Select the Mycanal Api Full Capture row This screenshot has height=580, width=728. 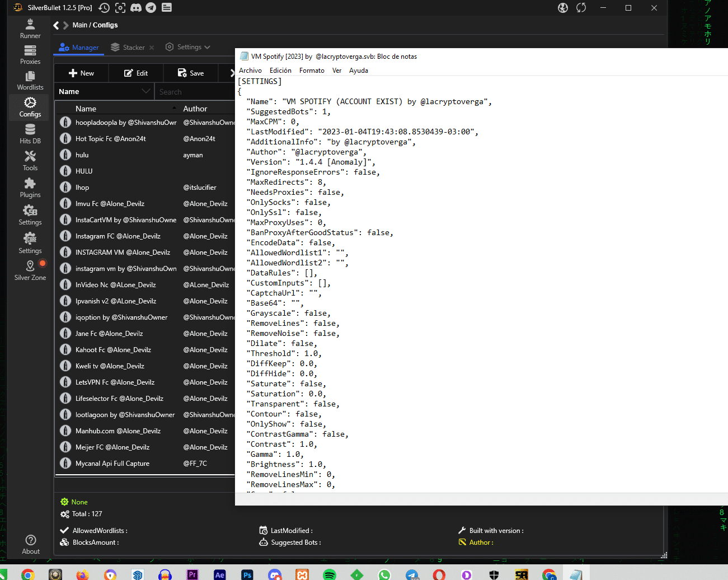click(112, 464)
